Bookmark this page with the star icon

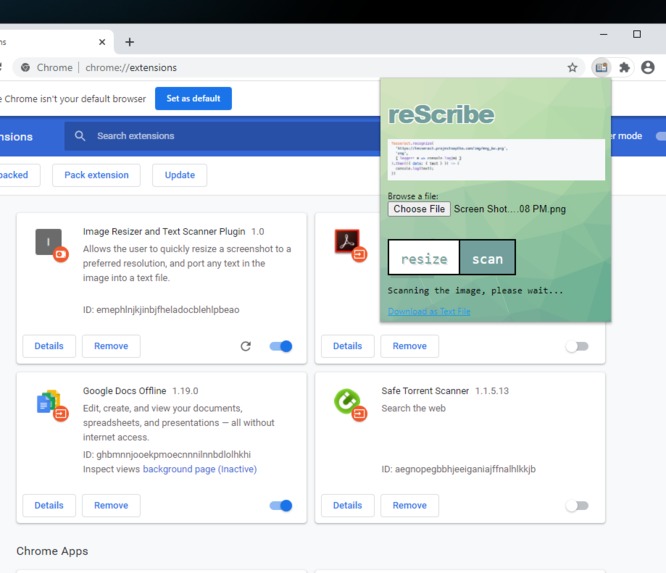[573, 68]
